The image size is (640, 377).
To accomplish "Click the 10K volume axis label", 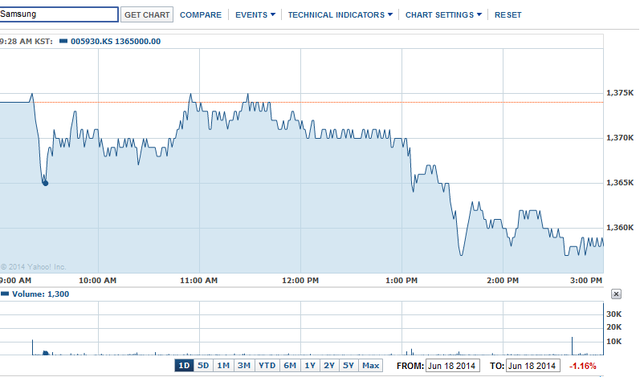I will pos(614,342).
